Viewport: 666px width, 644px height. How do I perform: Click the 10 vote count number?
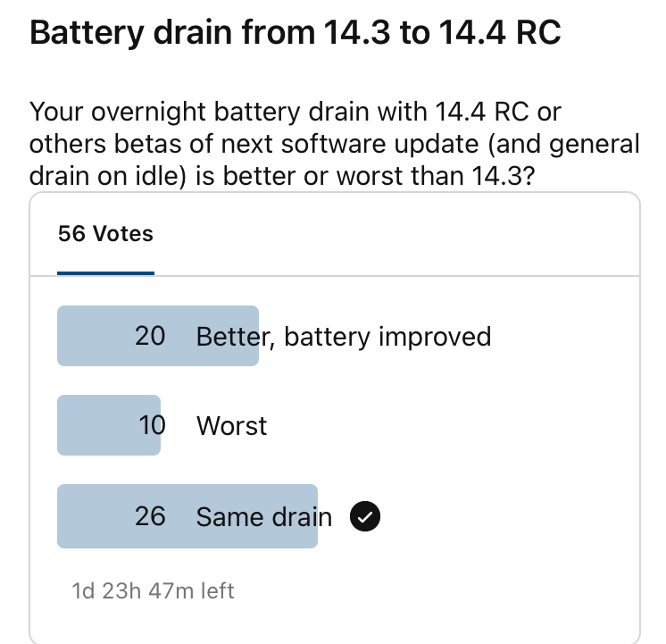152,426
